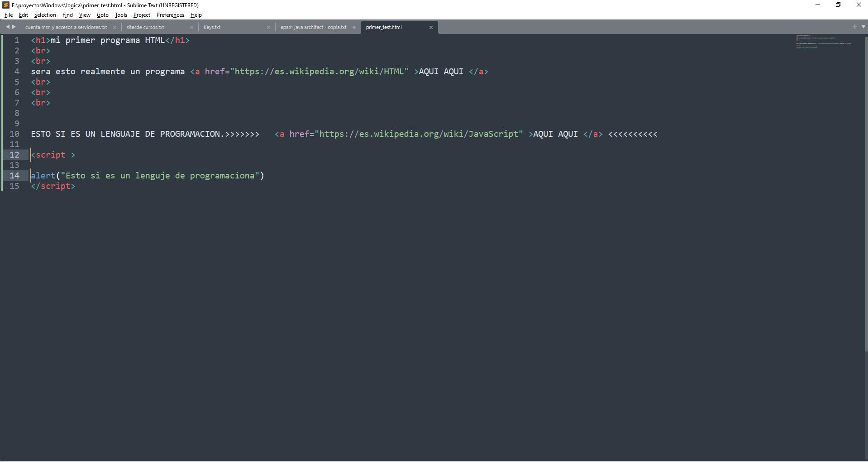Click the alert function name

click(43, 176)
